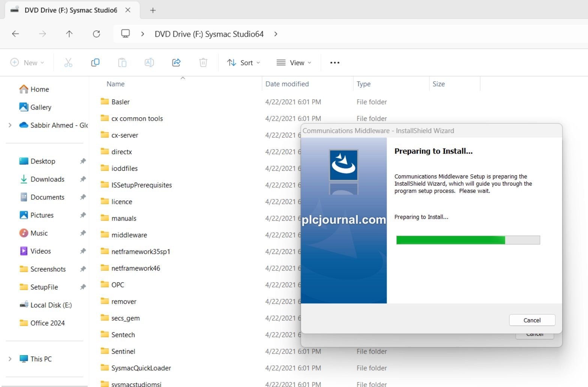This screenshot has height=387, width=588.
Task: Select the ioddfiles folder
Action: (119, 169)
